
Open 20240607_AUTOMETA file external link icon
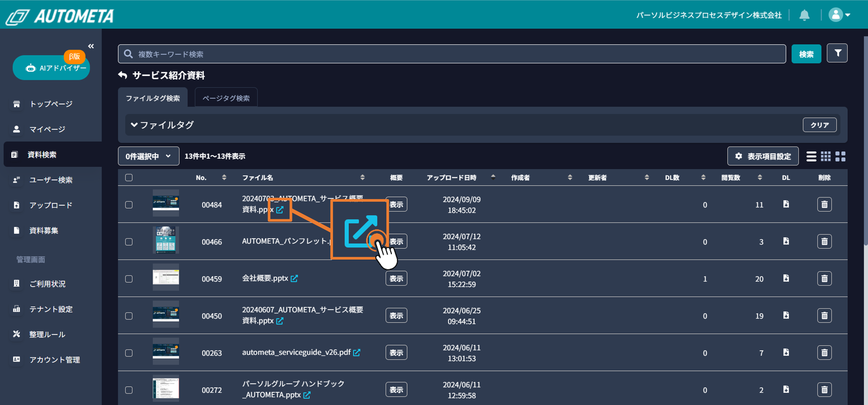click(x=280, y=321)
